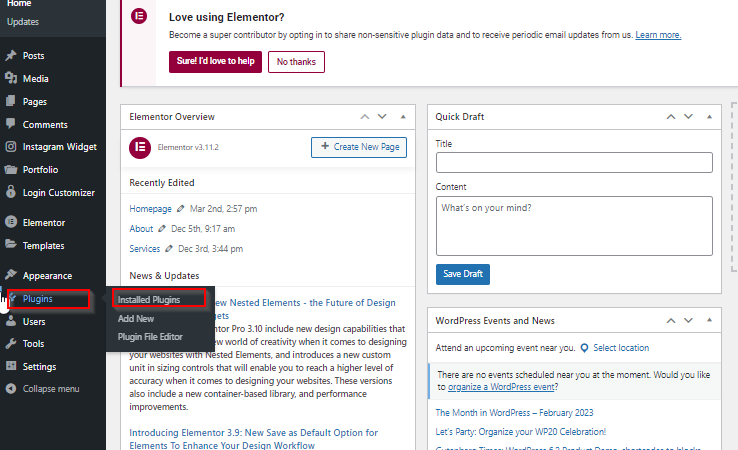Viewport: 738px width, 450px height.
Task: Move Elementor Overview widget down
Action: tap(382, 117)
